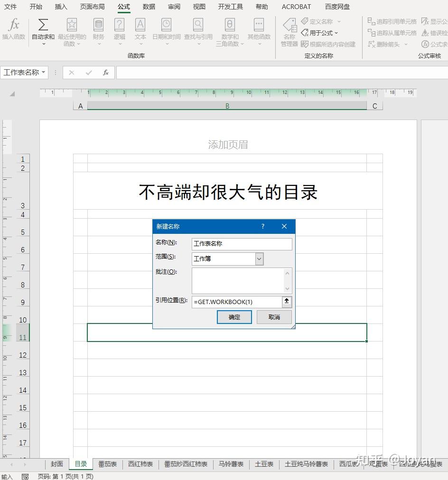This screenshot has height=480, width=448.
Task: Open the Text functions (文本) icon
Action: (x=140, y=25)
